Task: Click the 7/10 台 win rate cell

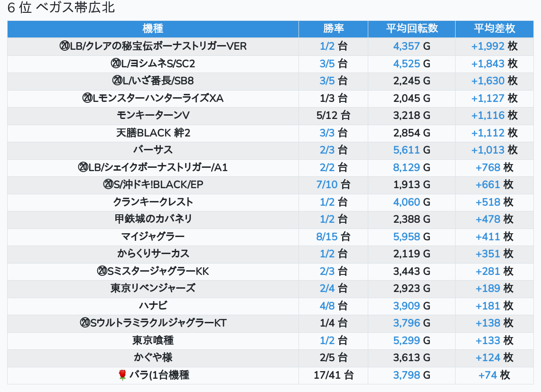Action: [333, 185]
